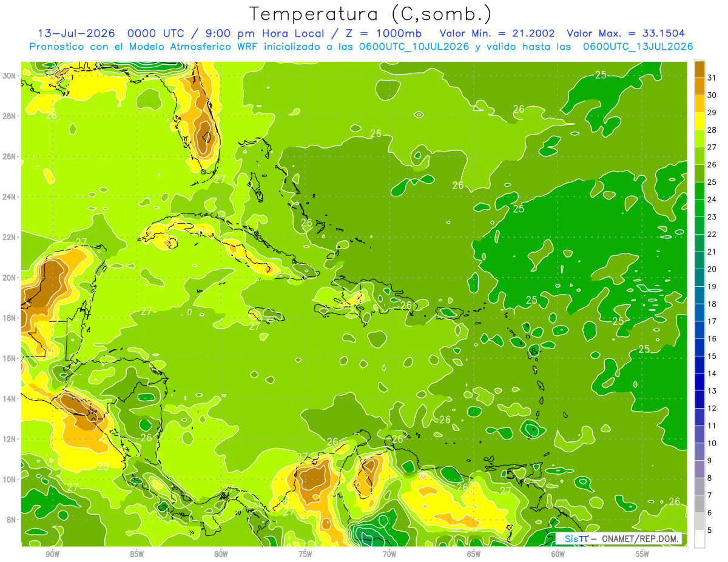Screen dimensions: 728x562
Task: Click the legend value label 14
Action: [x=712, y=373]
